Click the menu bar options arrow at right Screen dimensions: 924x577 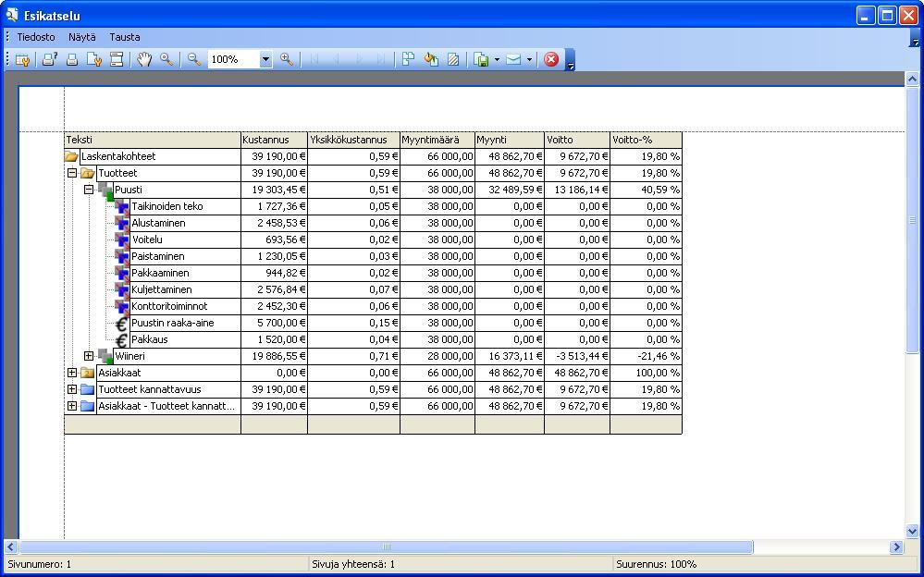point(915,38)
